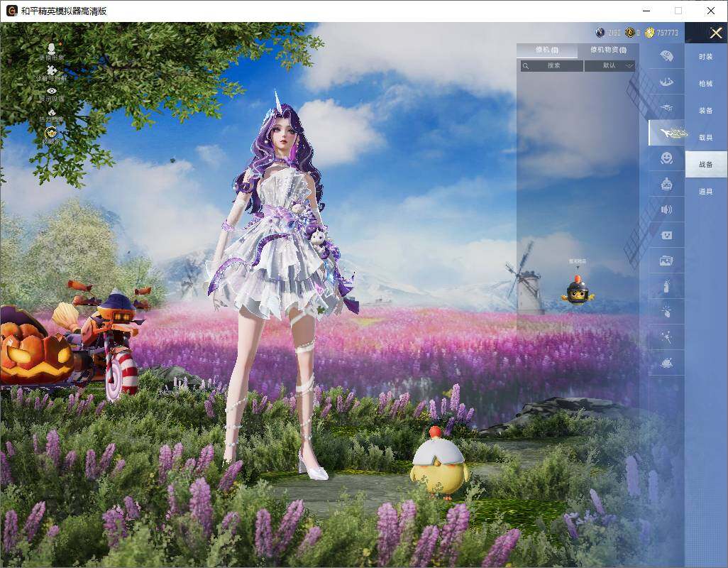Select the speaker voice category icon

666,209
